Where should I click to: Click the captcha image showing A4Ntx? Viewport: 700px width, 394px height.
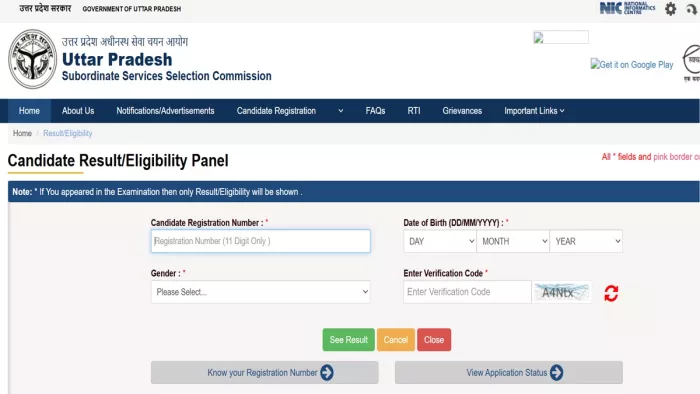562,292
